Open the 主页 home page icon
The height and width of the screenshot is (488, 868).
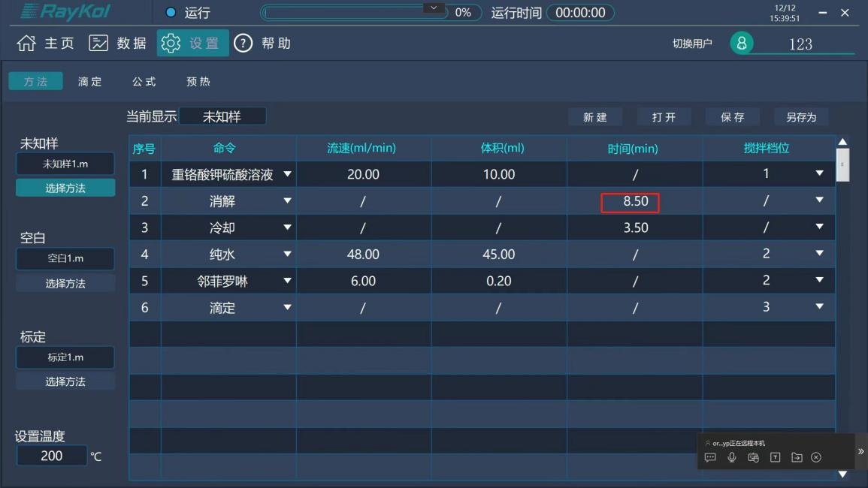26,43
